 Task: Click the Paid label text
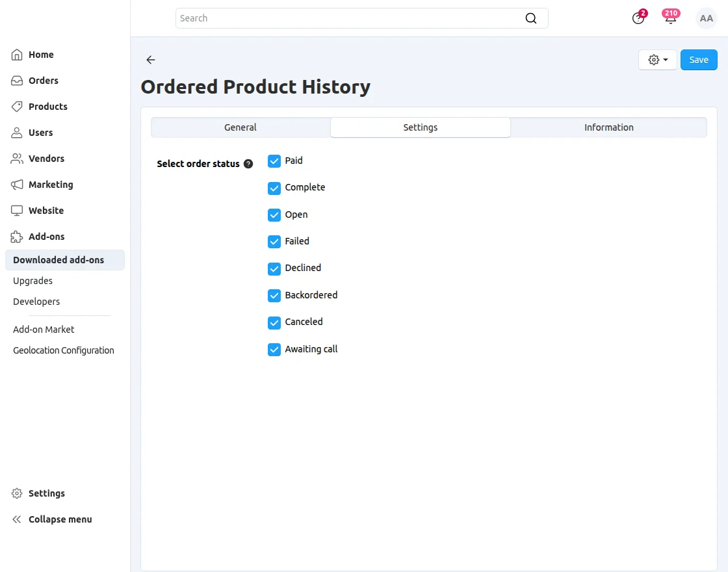[293, 161]
